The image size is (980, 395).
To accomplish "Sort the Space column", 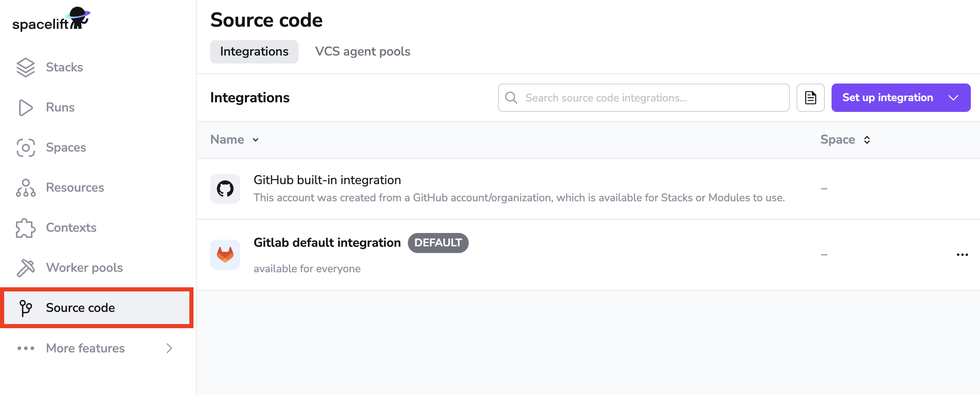I will pos(867,140).
